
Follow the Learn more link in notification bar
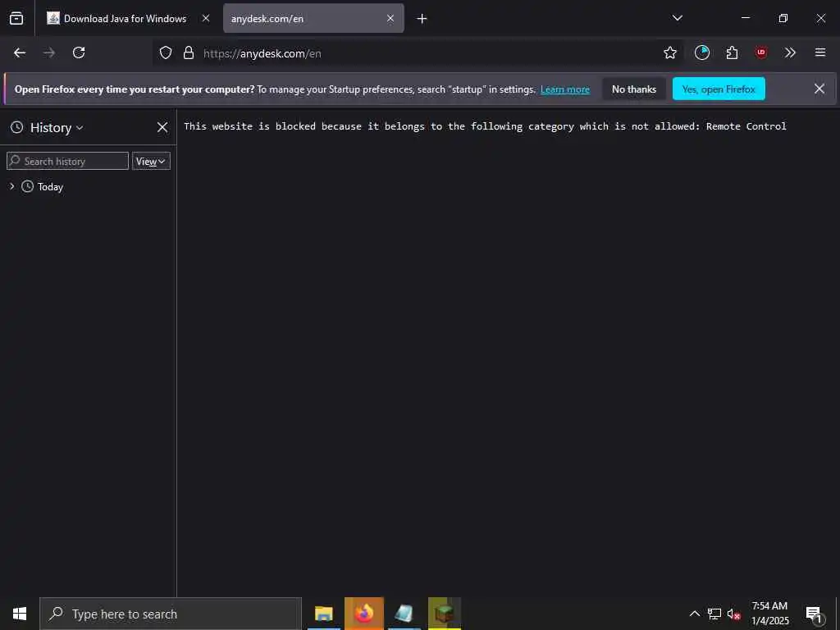(565, 89)
